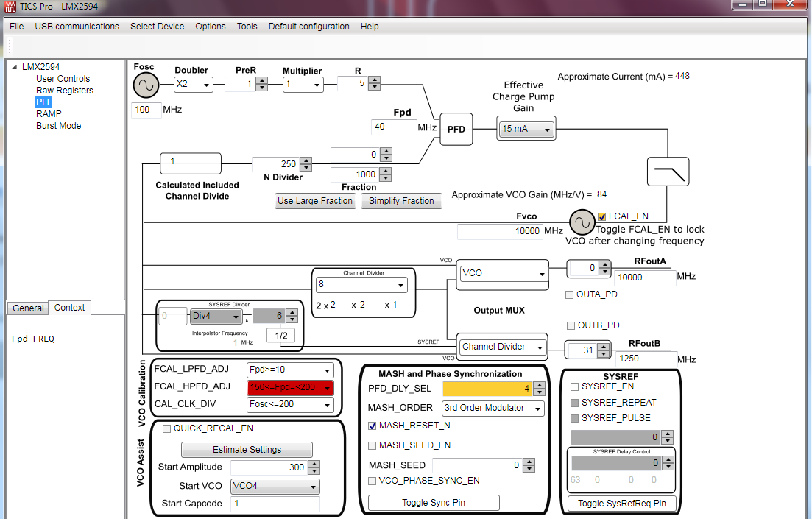Click the Fpd 40 MHz field
812x519 pixels.
394,127
